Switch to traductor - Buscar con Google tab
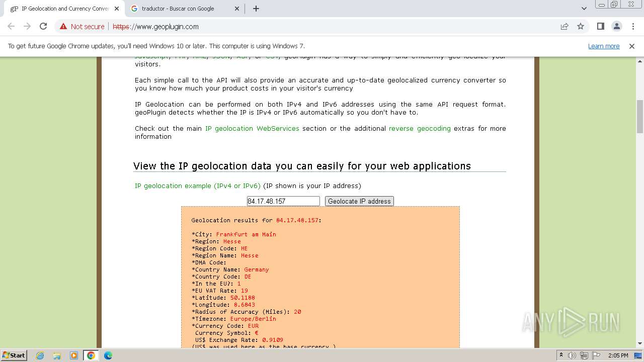The width and height of the screenshot is (644, 362). tap(184, 9)
